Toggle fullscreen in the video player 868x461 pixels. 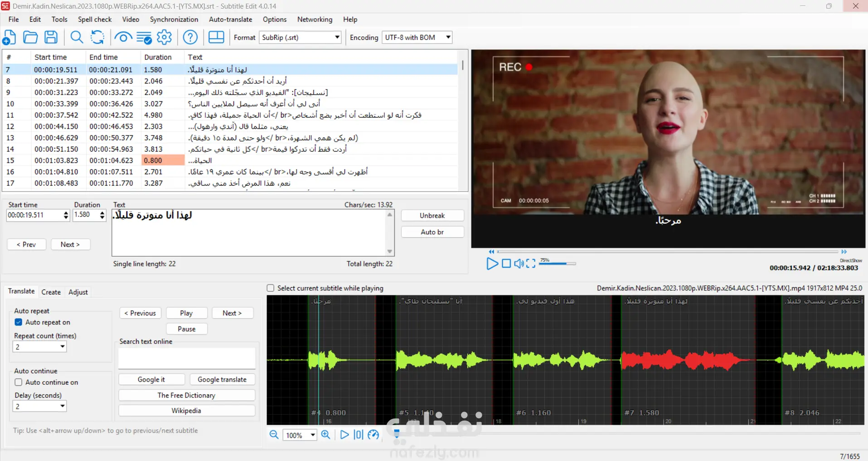[x=531, y=264]
